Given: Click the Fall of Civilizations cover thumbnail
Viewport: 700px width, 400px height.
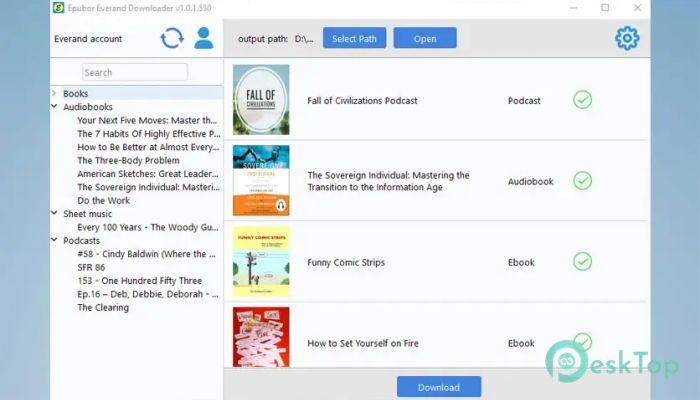Looking at the screenshot, I should [261, 100].
